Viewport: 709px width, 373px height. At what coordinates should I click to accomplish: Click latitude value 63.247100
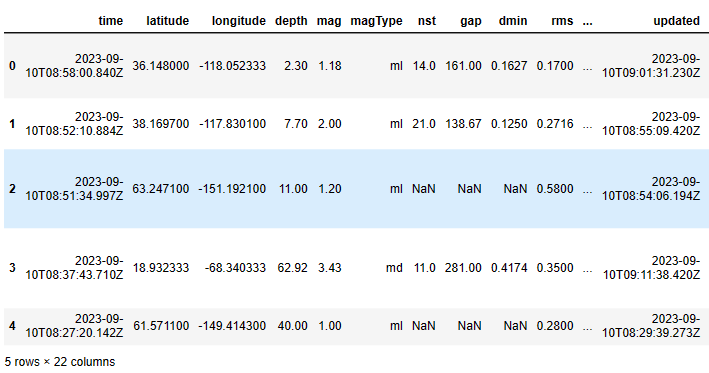click(x=161, y=189)
